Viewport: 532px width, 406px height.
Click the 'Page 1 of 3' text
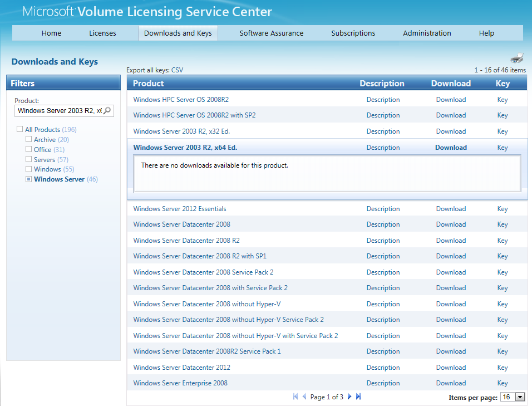pos(327,397)
